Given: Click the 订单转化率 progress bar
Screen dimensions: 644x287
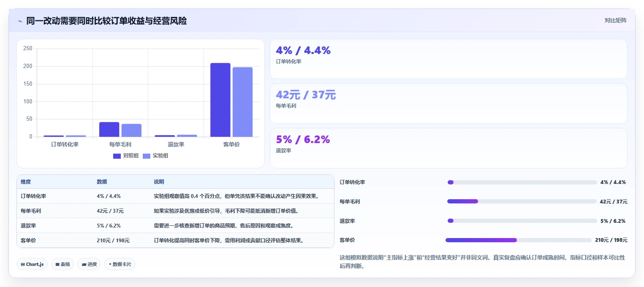Looking at the screenshot, I should (x=522, y=182).
